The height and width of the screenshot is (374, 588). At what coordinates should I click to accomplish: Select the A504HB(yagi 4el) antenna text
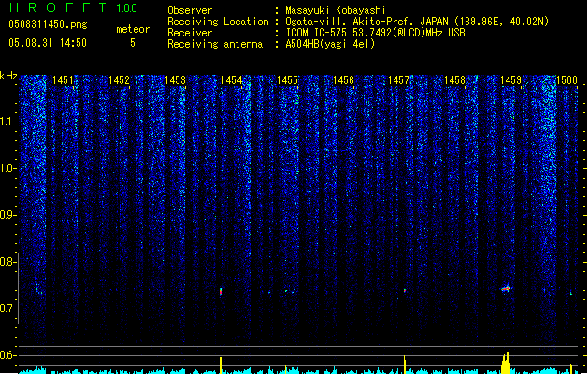pyautogui.click(x=330, y=44)
